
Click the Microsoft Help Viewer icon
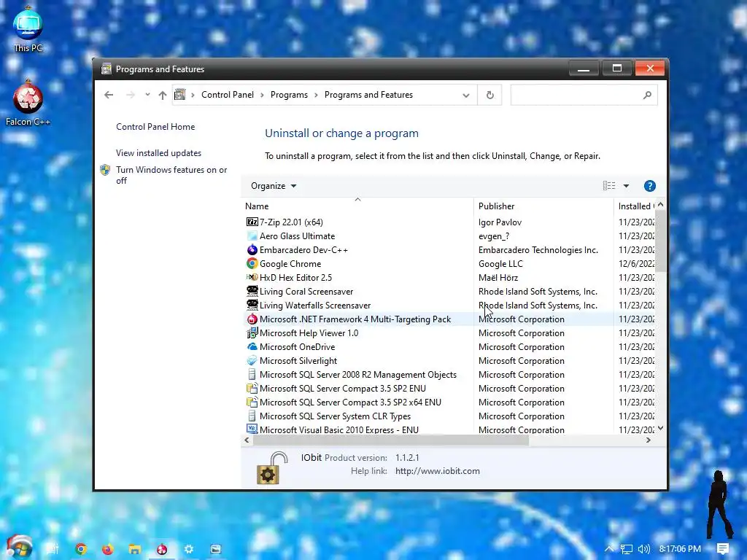pyautogui.click(x=252, y=332)
